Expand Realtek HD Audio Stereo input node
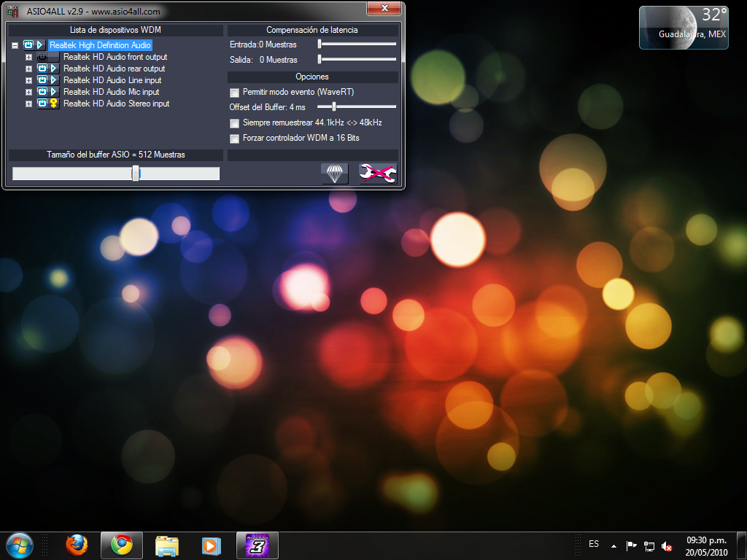The height and width of the screenshot is (560, 747). [x=28, y=104]
